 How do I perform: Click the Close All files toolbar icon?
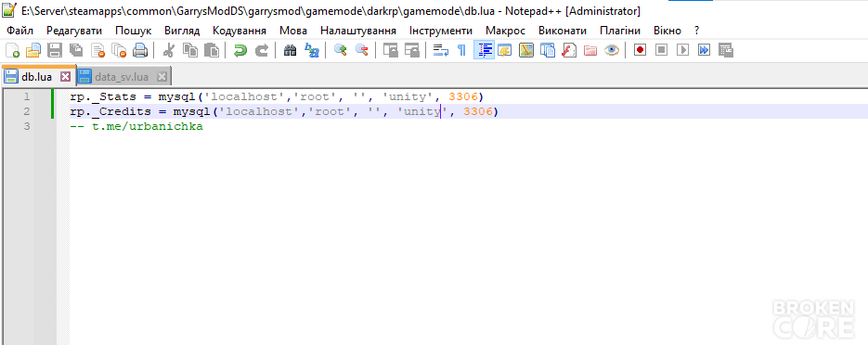(119, 51)
